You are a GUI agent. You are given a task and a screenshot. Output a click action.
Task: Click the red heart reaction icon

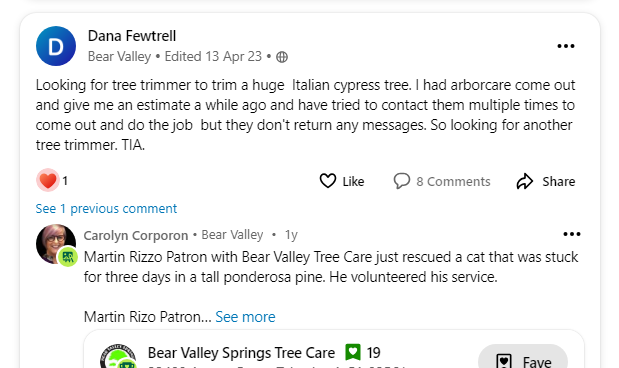48,180
